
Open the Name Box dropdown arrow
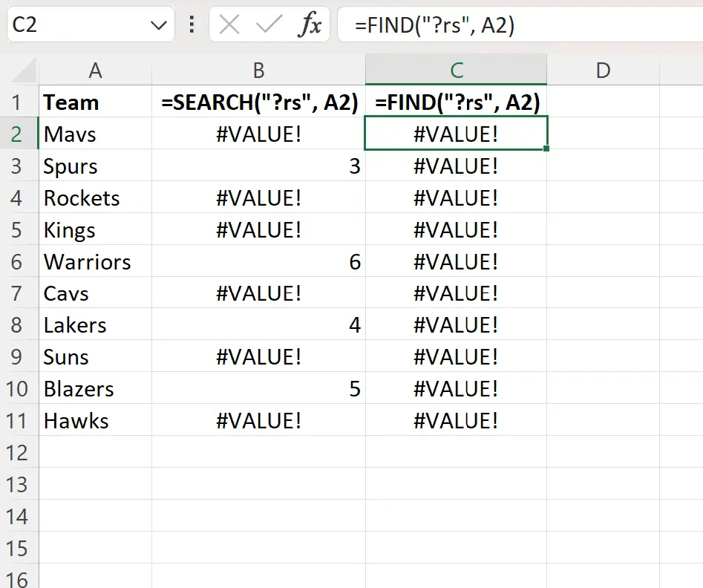(x=158, y=26)
